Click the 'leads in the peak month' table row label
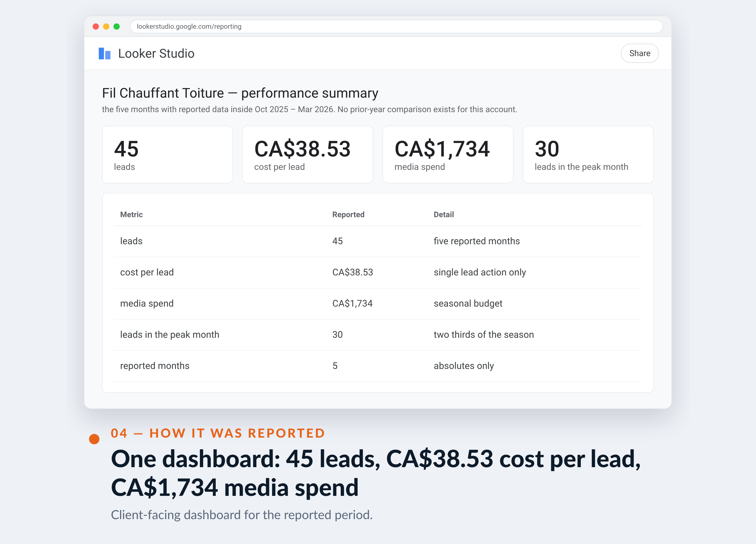The width and height of the screenshot is (756, 544). click(x=170, y=334)
